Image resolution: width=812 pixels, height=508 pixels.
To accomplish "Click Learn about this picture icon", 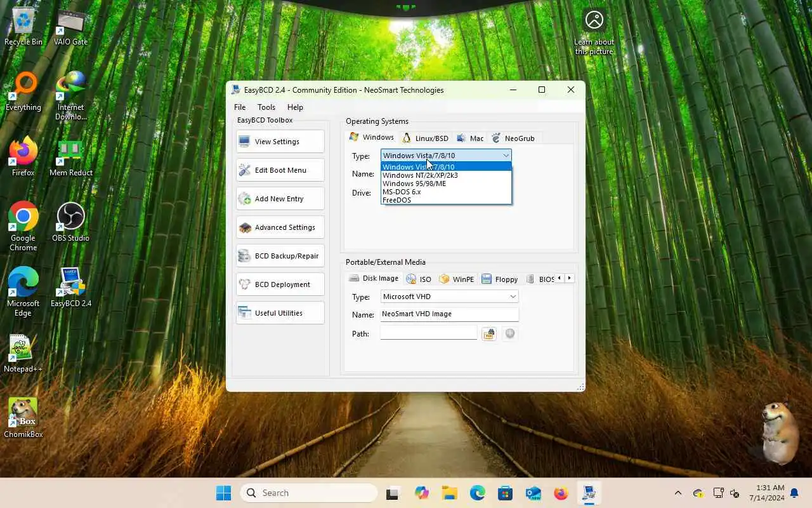I will coord(594,32).
